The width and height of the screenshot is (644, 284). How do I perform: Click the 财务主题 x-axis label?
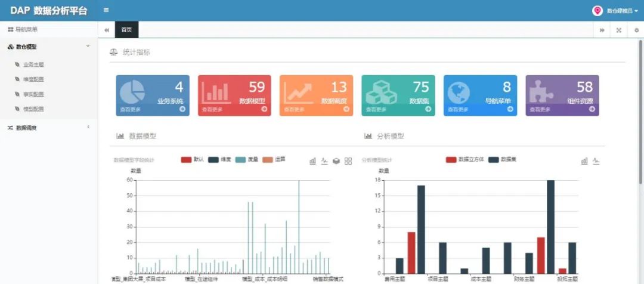pos(525,279)
